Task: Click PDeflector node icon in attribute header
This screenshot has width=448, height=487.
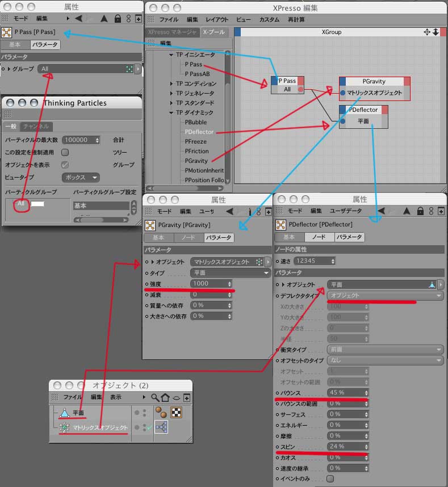Action: point(280,225)
